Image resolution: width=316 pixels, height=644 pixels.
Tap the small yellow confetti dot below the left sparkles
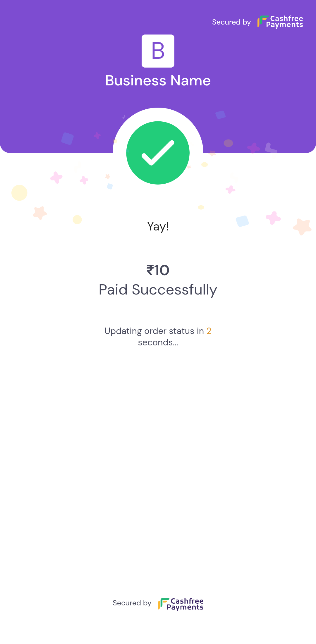point(77,219)
